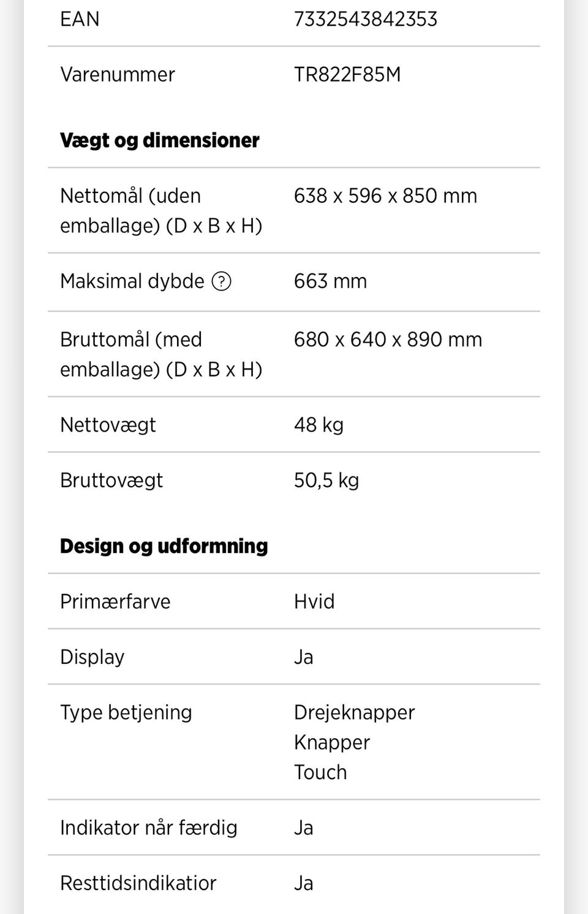Click the Nettovægt 48 kg value
Viewport: 588px width, 914px height.
[318, 425]
